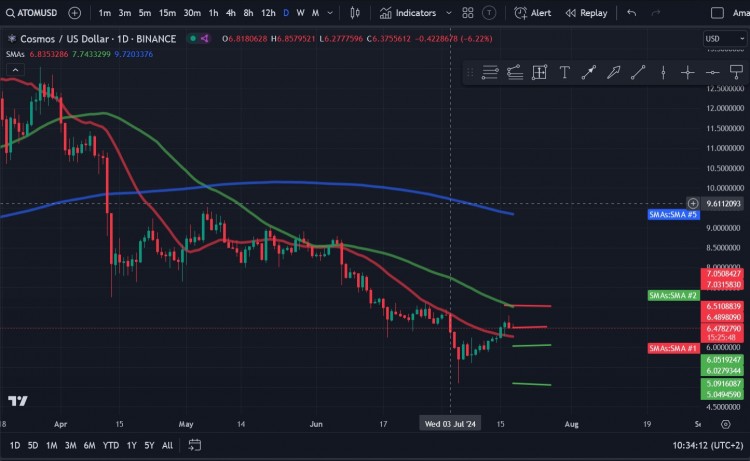Screen dimensions: 750x461
Task: Click the green SMA value 7.7433299
Action: [91, 54]
